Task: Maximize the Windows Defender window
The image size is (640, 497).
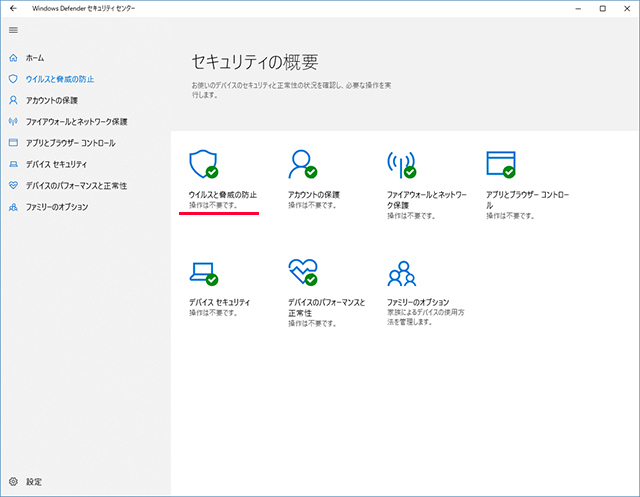Action: [602, 8]
